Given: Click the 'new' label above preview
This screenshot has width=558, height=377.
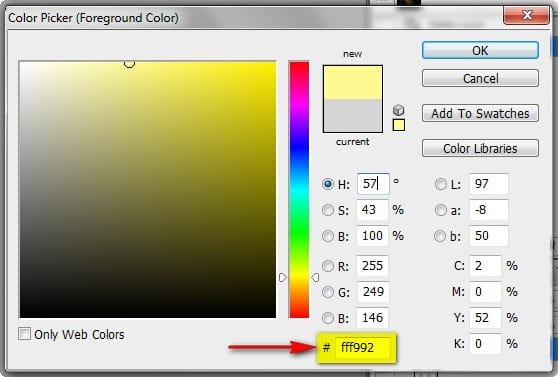Looking at the screenshot, I should point(352,54).
